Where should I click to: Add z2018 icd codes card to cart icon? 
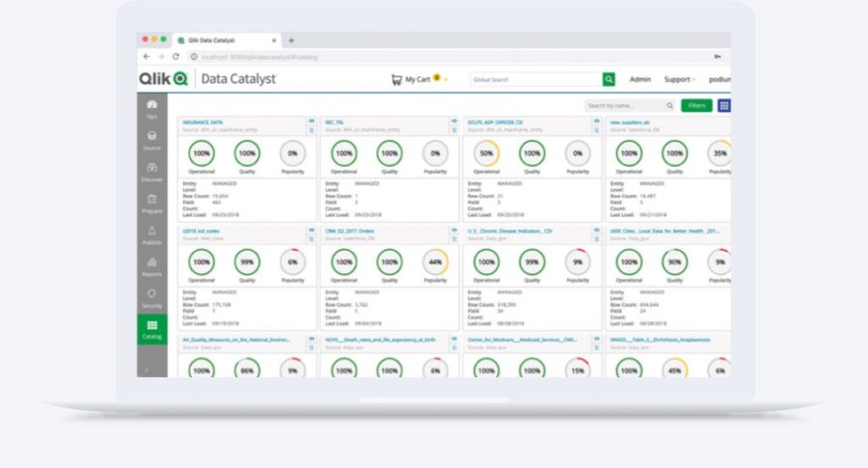[x=312, y=238]
